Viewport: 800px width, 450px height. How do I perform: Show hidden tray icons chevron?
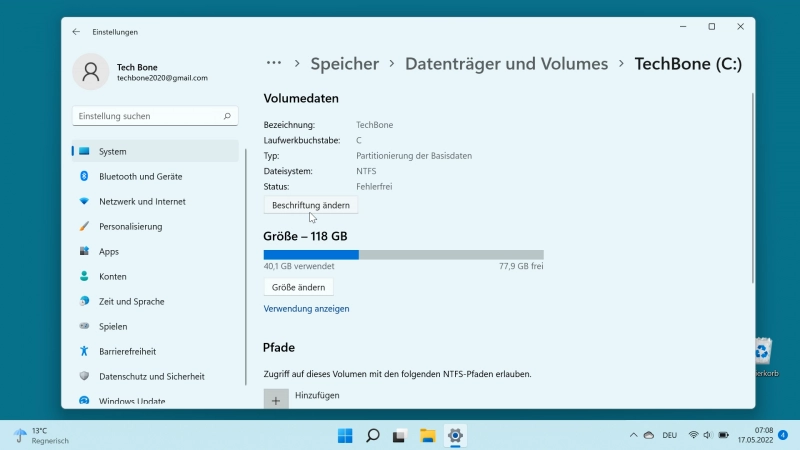[x=633, y=435]
